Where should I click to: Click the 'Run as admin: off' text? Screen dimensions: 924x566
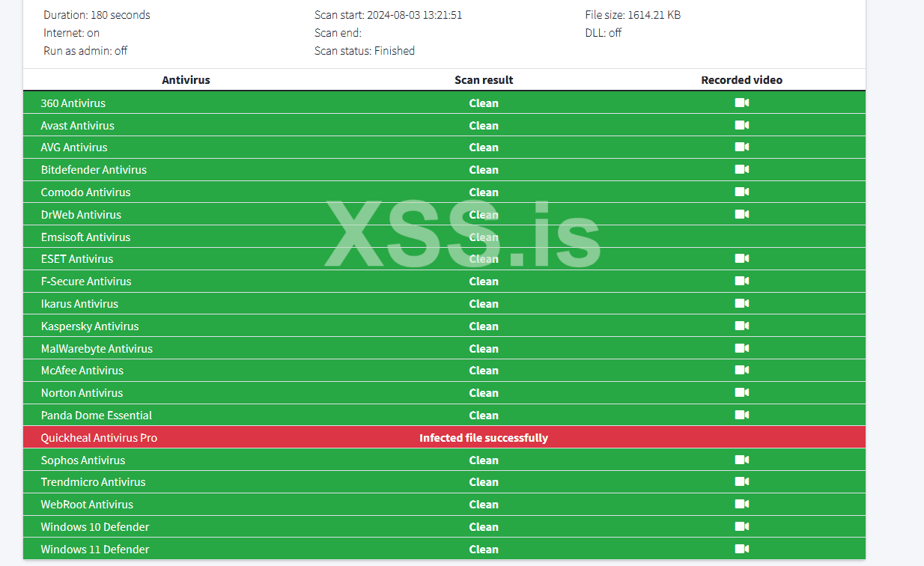(x=85, y=51)
